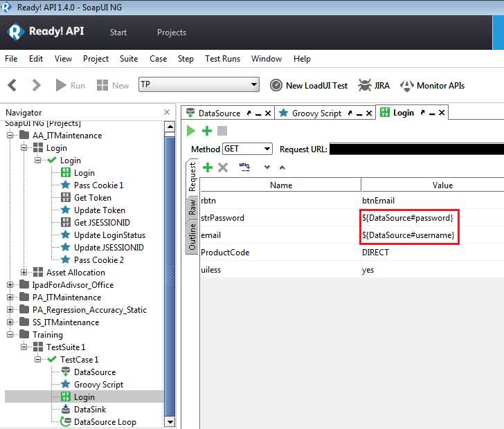Collapse the AA_ITMaintenance project node
This screenshot has width=504, height=429.
click(x=10, y=136)
